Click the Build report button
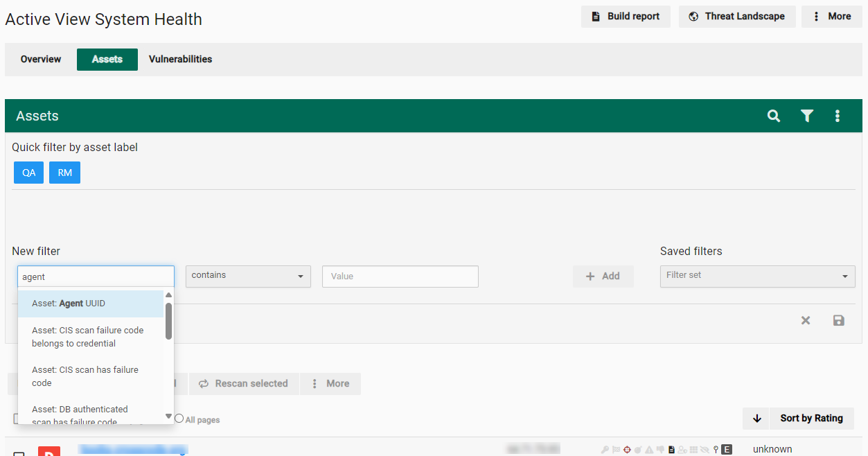Image resolution: width=868 pixels, height=456 pixels. [626, 17]
